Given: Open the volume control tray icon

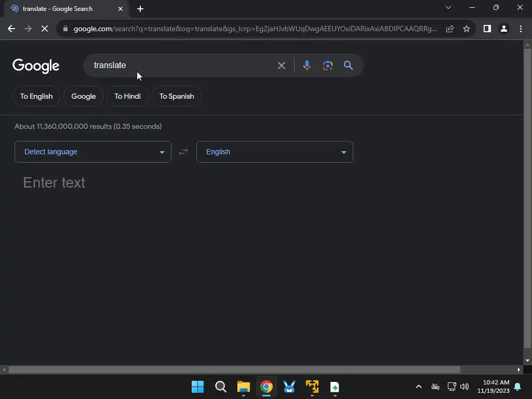Looking at the screenshot, I should [464, 387].
